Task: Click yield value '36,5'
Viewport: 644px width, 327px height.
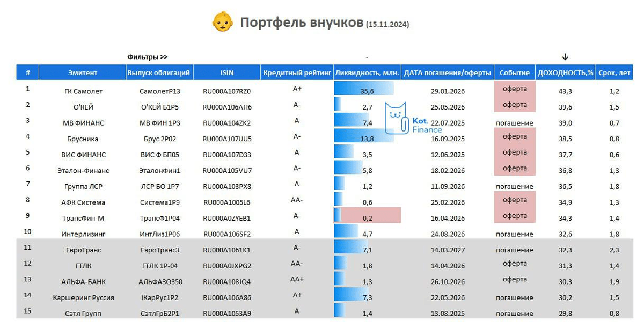Action: tap(565, 187)
